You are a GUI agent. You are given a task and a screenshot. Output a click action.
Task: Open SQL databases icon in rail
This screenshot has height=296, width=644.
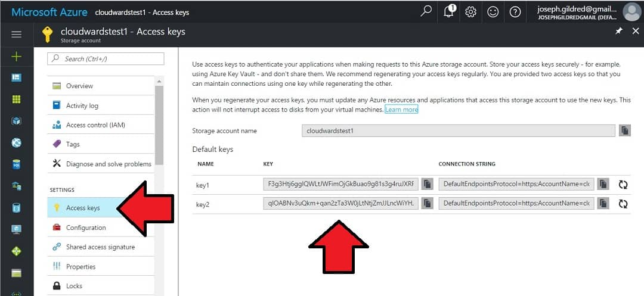coord(17,164)
